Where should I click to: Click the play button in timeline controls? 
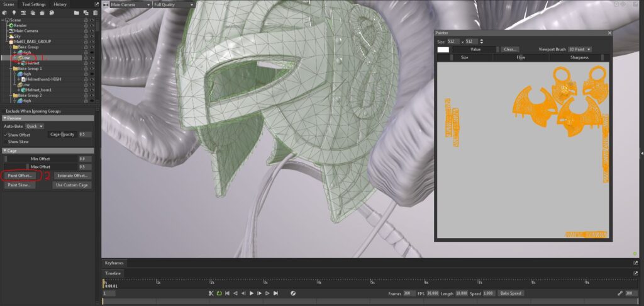click(252, 293)
